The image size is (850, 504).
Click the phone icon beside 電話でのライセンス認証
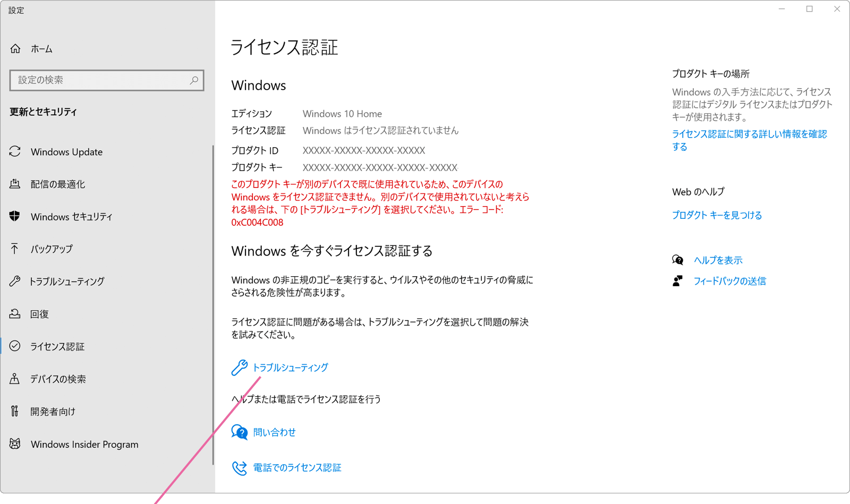[240, 468]
